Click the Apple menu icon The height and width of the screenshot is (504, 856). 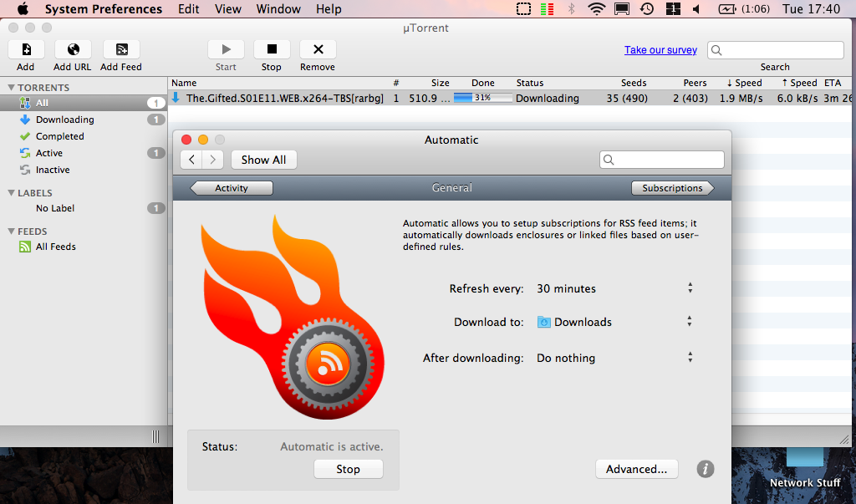[x=23, y=8]
